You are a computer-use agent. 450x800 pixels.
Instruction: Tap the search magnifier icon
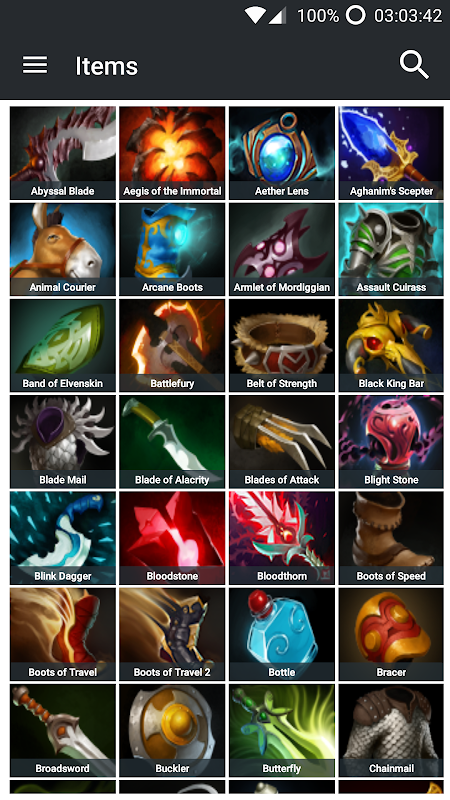[x=414, y=66]
